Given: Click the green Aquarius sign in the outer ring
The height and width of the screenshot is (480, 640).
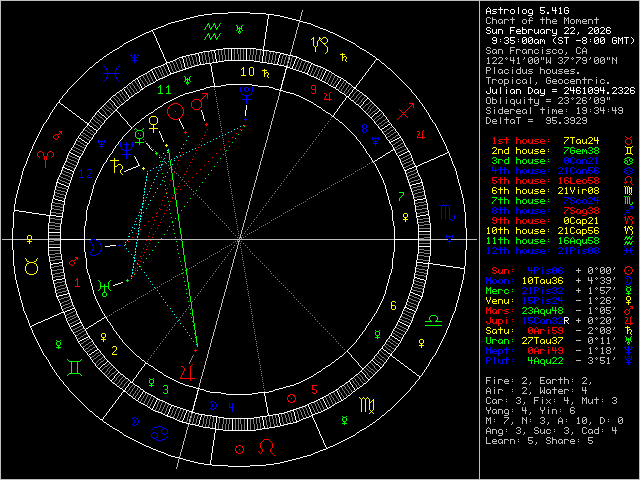Looking at the screenshot, I should pyautogui.click(x=213, y=32).
